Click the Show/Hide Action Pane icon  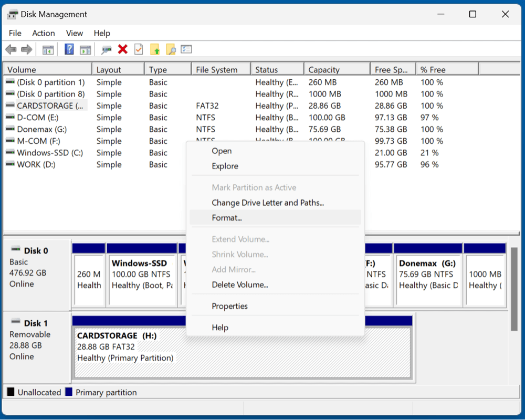85,49
